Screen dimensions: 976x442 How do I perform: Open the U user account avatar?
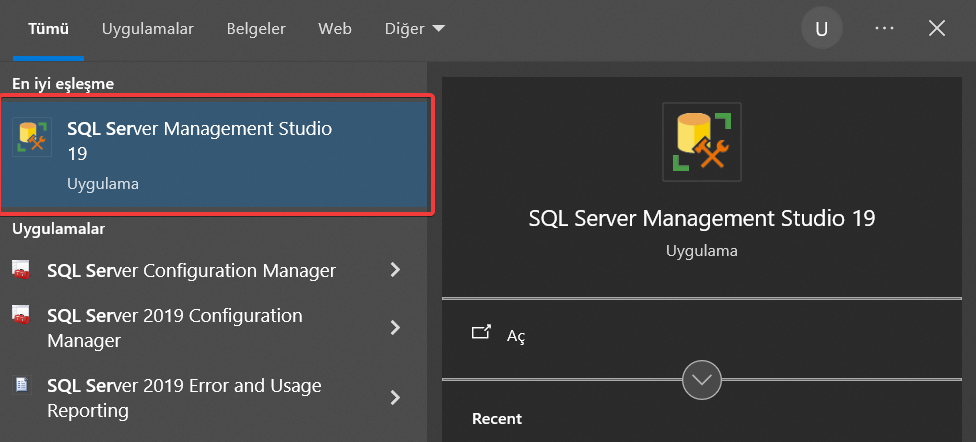coord(822,29)
